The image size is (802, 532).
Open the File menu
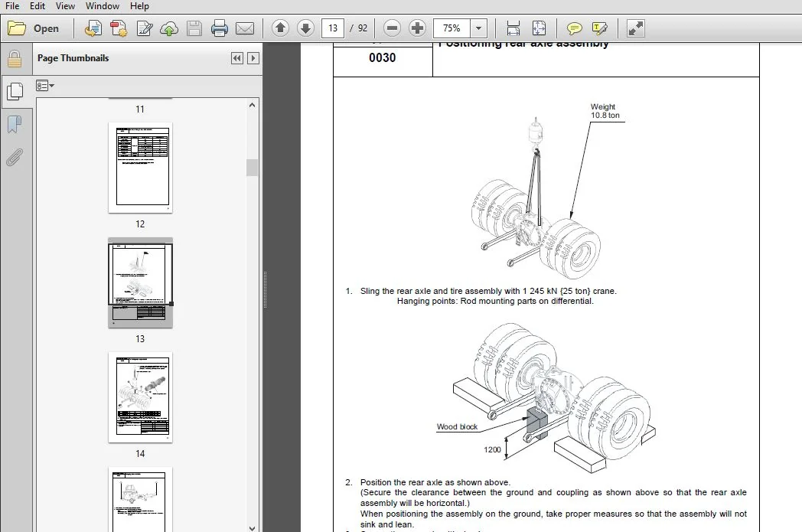point(11,6)
